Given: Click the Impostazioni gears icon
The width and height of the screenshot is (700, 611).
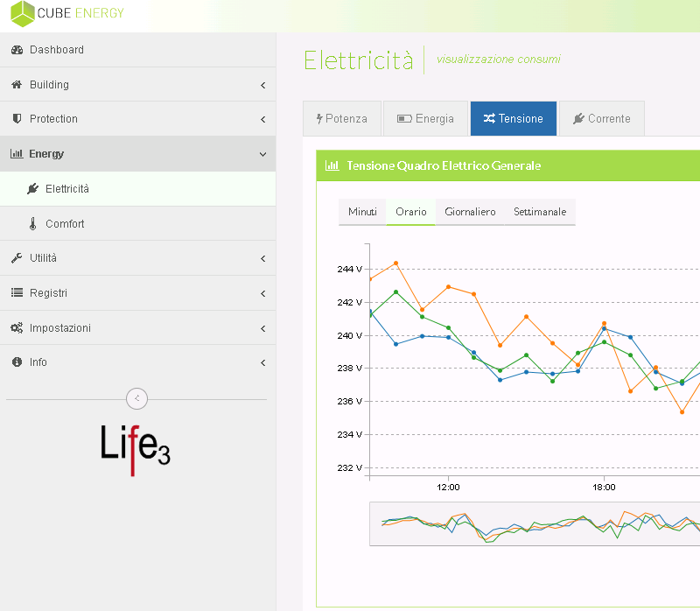Looking at the screenshot, I should coord(17,328).
